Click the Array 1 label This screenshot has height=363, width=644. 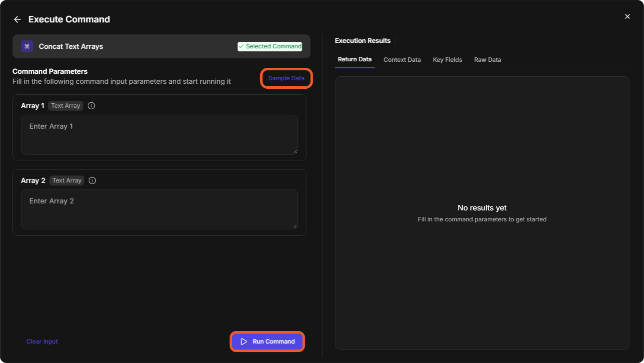(x=32, y=106)
